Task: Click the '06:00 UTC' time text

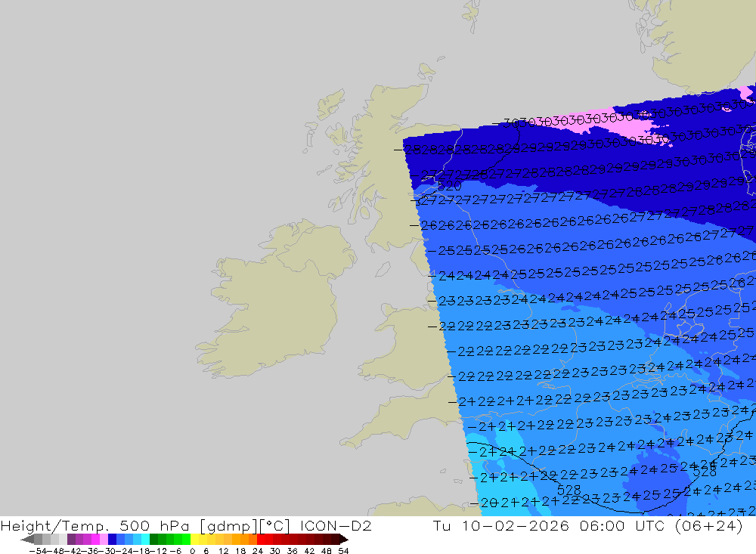Action: click(x=622, y=525)
